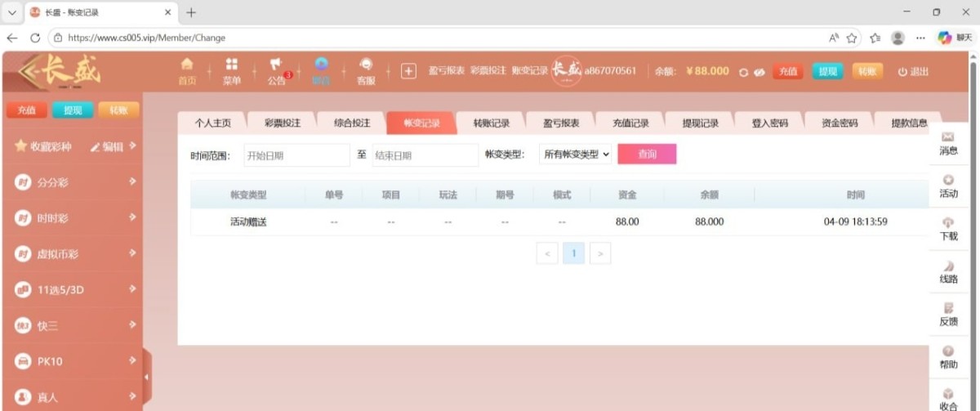Contact 客服 via headset icon

(x=366, y=71)
